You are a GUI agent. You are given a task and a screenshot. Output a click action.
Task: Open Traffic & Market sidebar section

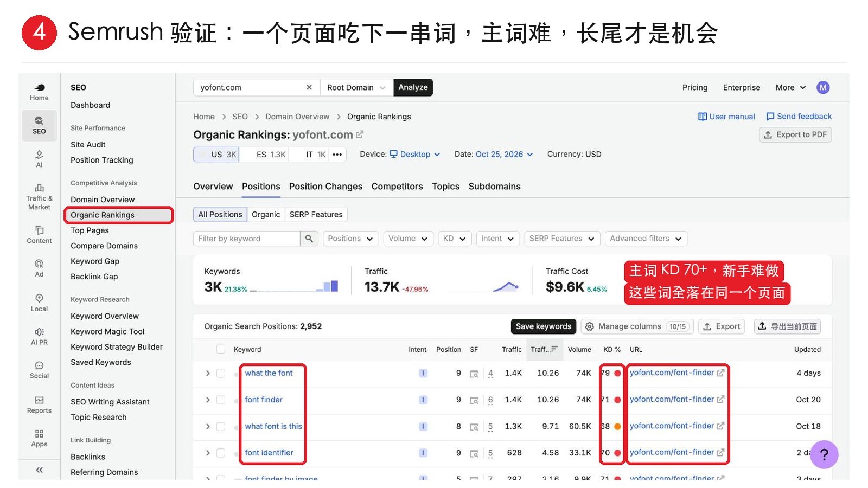(x=39, y=197)
